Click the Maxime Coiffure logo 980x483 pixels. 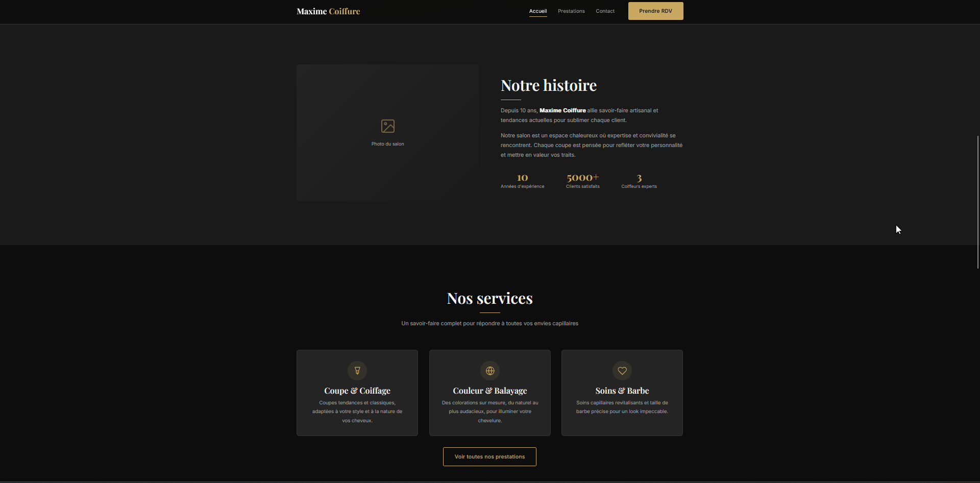click(328, 11)
